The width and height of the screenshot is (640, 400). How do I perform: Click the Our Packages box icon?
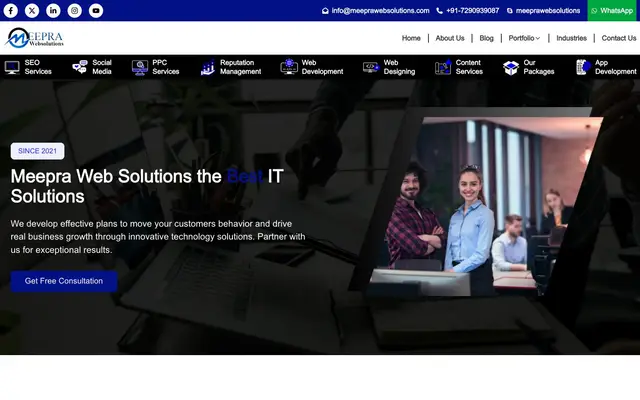511,67
